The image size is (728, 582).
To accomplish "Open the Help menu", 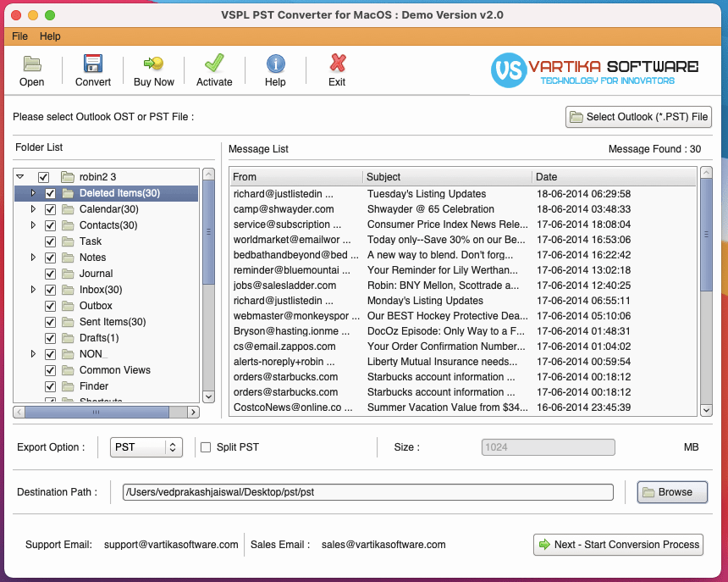I will (50, 36).
